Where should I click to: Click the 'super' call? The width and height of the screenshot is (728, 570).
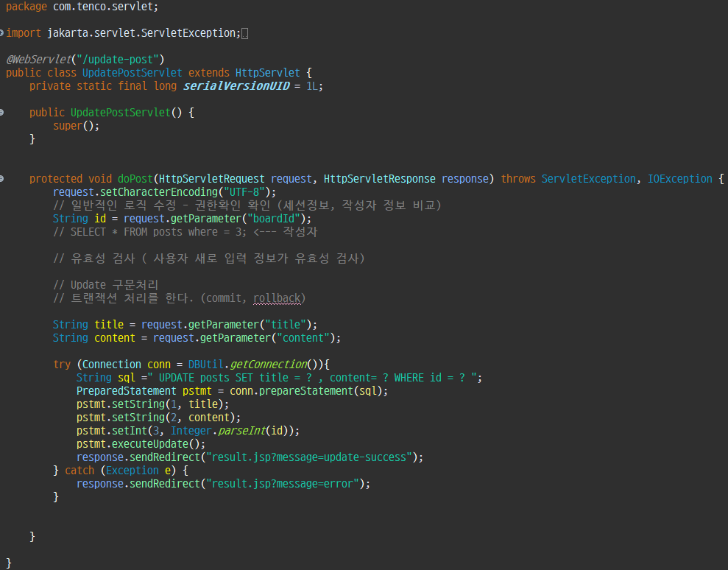pos(67,126)
